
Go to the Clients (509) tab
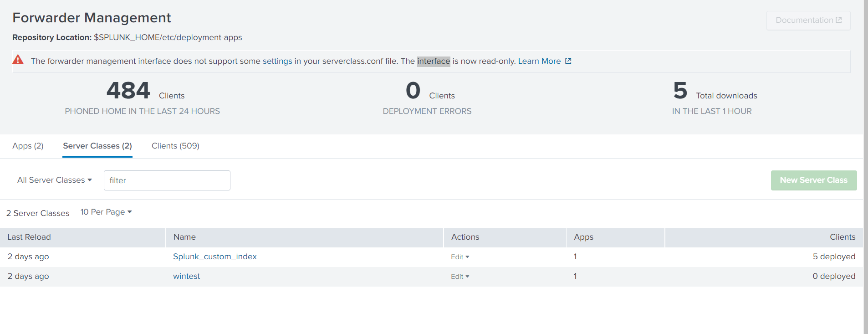point(175,146)
